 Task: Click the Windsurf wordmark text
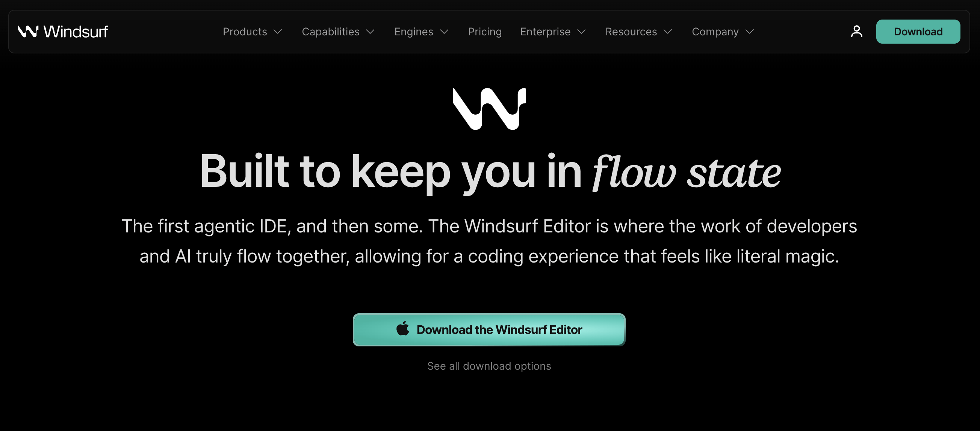point(76,32)
